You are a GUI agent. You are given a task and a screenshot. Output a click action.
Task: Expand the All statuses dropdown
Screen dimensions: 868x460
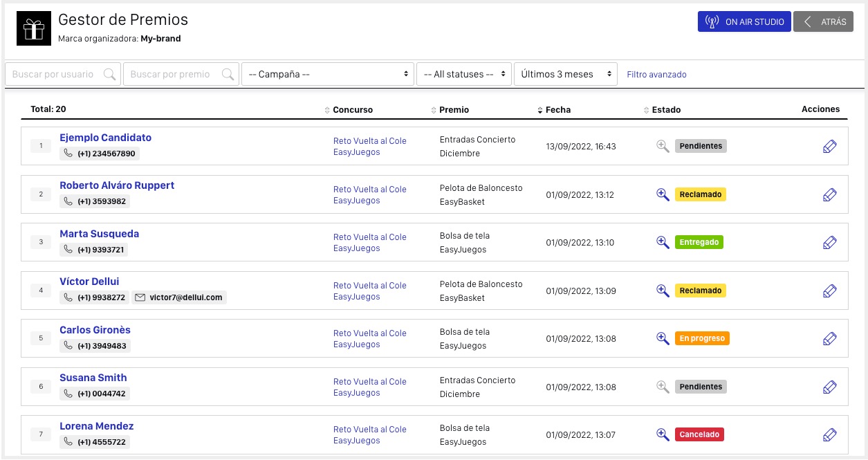click(x=463, y=75)
